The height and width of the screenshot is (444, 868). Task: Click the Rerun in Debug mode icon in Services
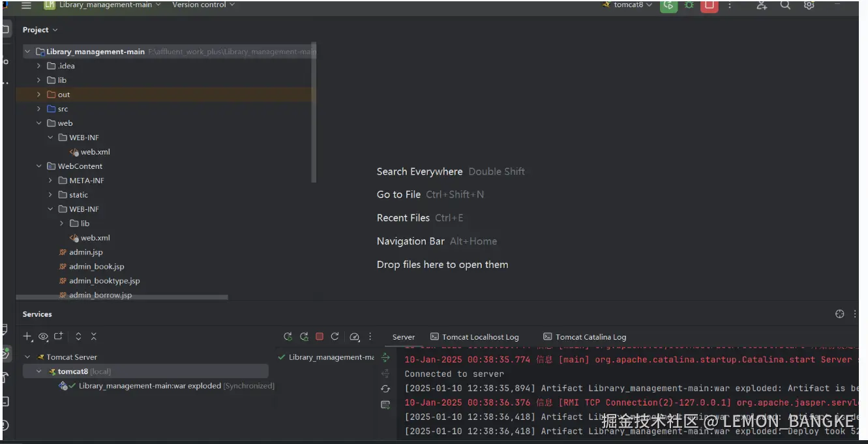[x=304, y=336]
